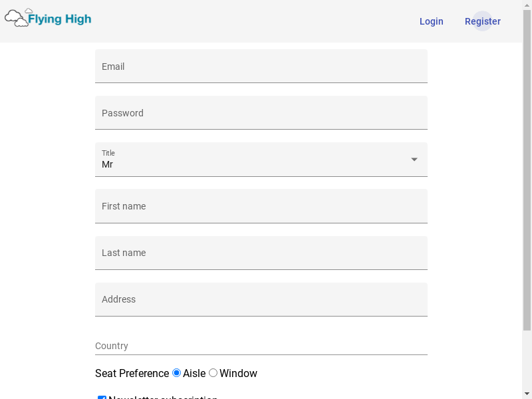532x399 pixels.
Task: Open the Country autocomplete field
Action: click(x=261, y=346)
